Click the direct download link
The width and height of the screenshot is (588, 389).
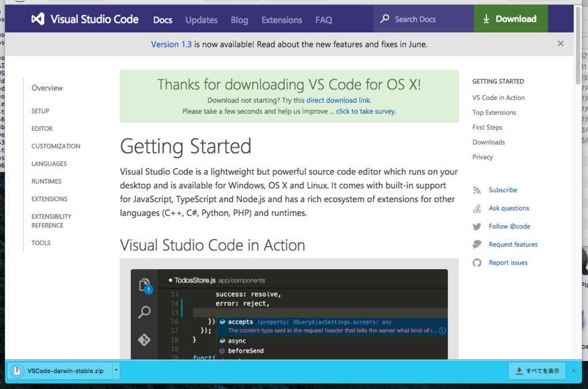coord(338,100)
